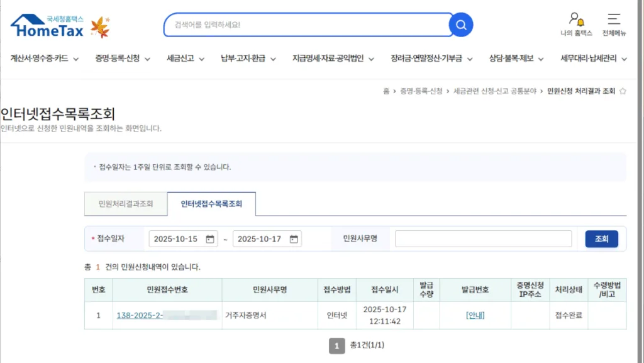Open the 지급명세·자료·공익법인 menu

point(333,59)
